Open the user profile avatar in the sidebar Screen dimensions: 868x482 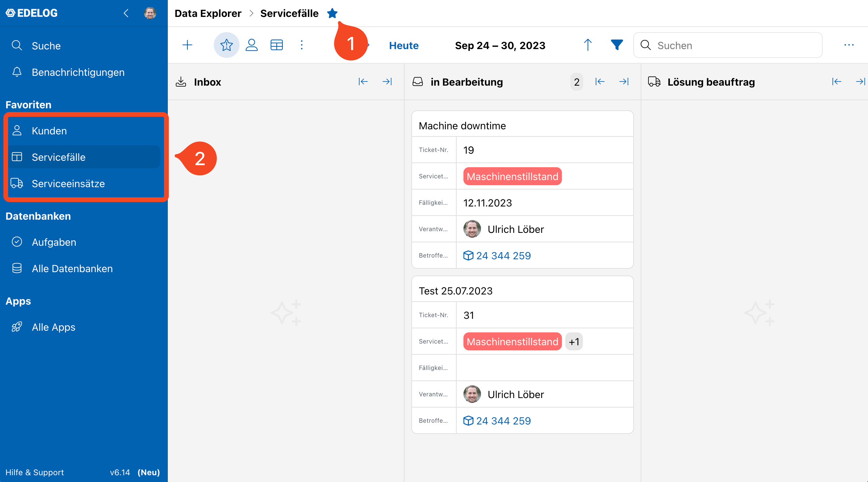[150, 13]
